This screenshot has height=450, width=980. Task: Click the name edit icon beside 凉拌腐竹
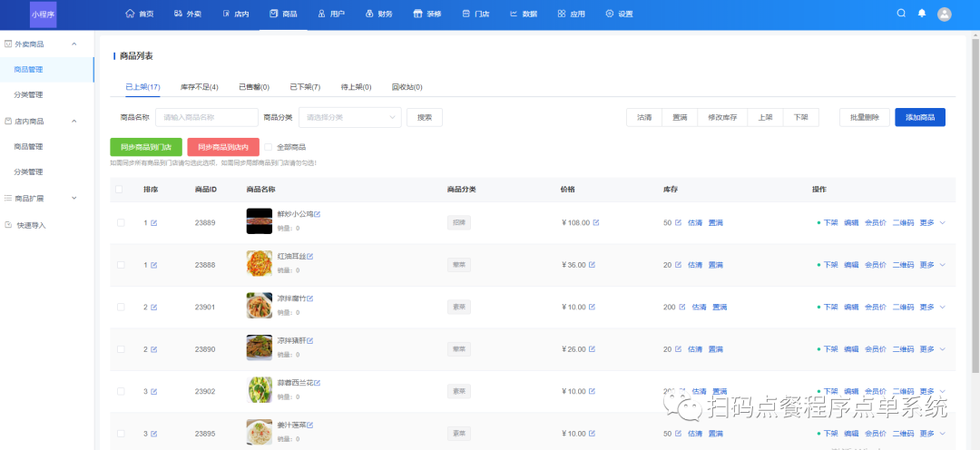tap(310, 298)
